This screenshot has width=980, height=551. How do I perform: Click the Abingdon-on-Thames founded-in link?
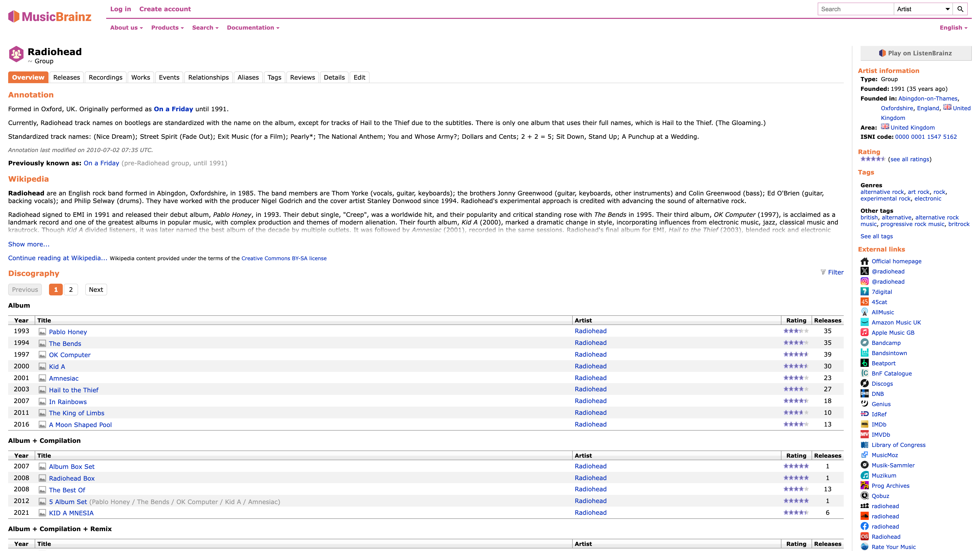(x=928, y=98)
